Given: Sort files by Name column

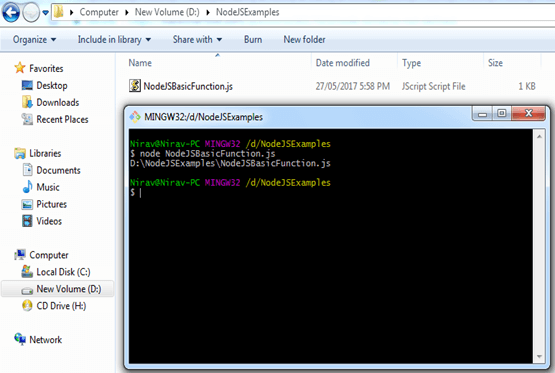Looking at the screenshot, I should tap(140, 63).
